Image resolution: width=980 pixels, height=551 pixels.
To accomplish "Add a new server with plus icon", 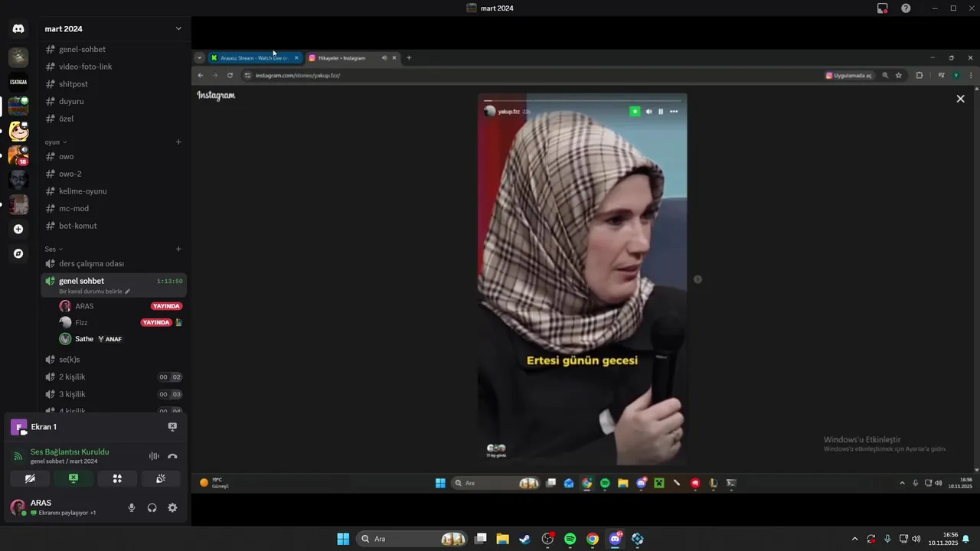I will (18, 229).
